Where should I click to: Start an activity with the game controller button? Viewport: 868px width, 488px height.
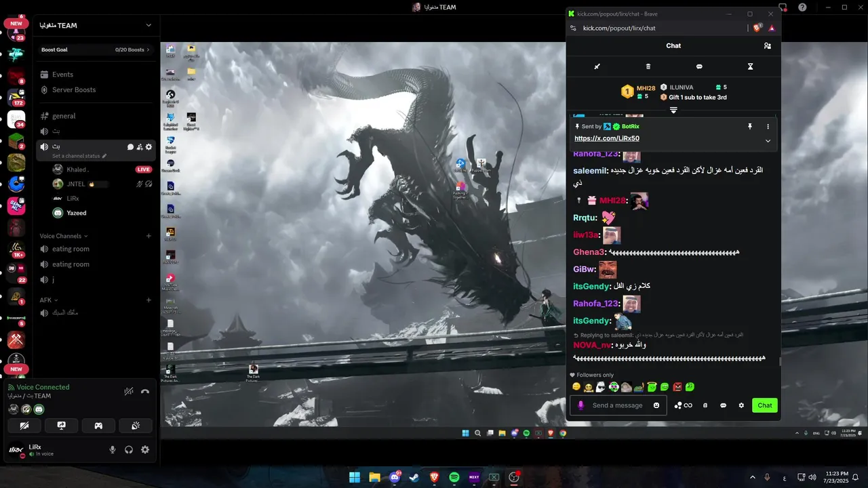pos(98,426)
